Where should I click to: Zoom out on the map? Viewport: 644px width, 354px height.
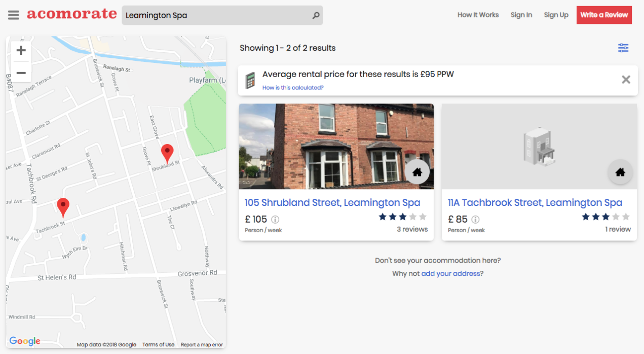click(21, 73)
